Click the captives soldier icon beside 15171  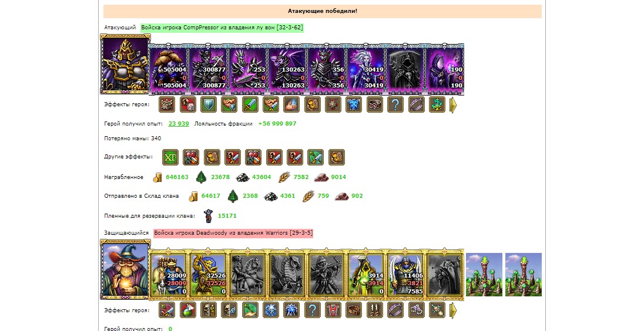[209, 216]
